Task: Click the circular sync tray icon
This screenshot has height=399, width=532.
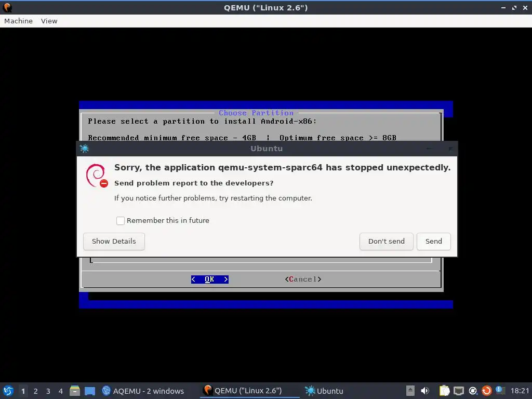Action: 473,391
